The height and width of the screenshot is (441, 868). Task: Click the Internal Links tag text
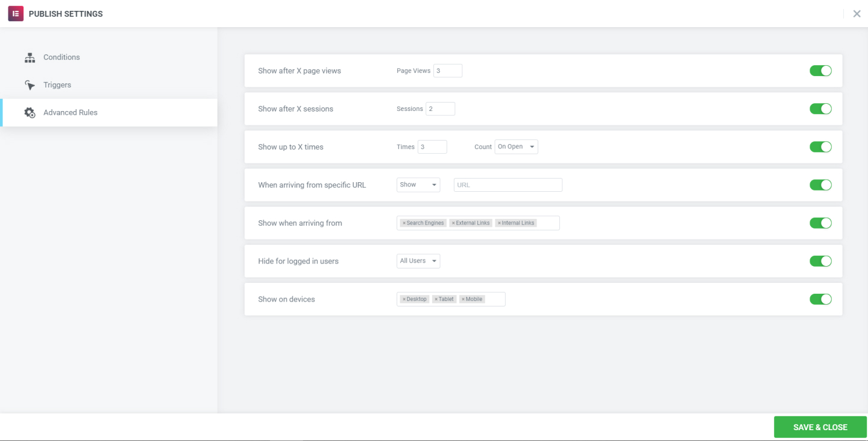click(518, 223)
